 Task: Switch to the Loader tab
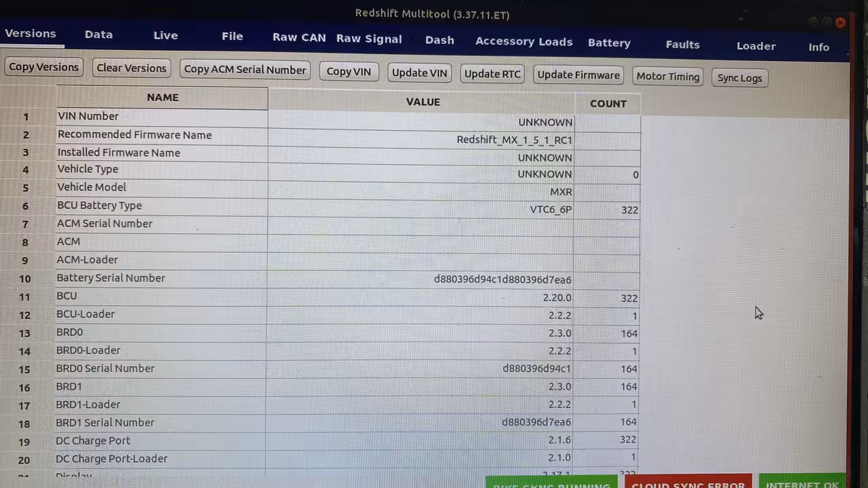756,46
